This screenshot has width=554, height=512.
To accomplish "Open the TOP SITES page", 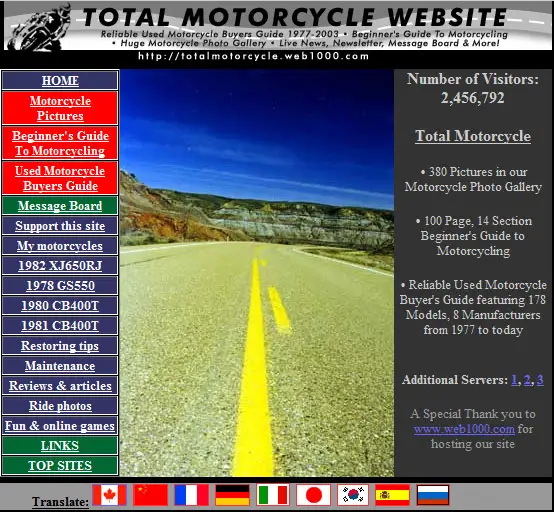I will click(x=60, y=465).
